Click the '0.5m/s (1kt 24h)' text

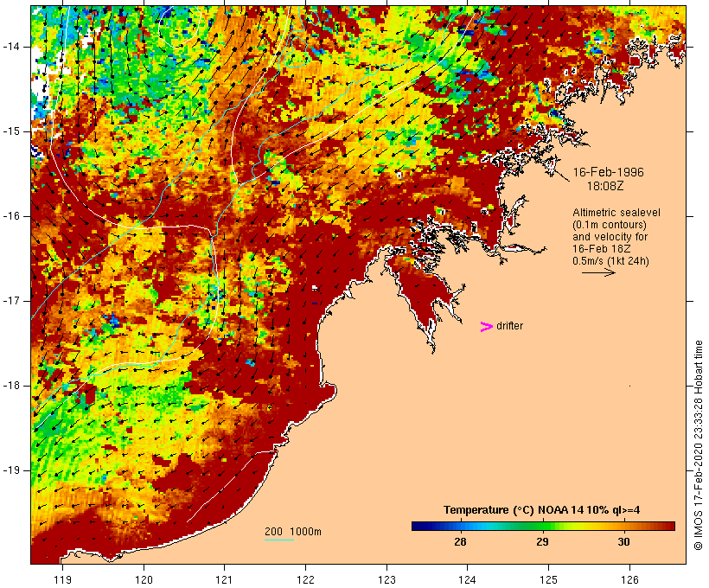click(x=610, y=261)
